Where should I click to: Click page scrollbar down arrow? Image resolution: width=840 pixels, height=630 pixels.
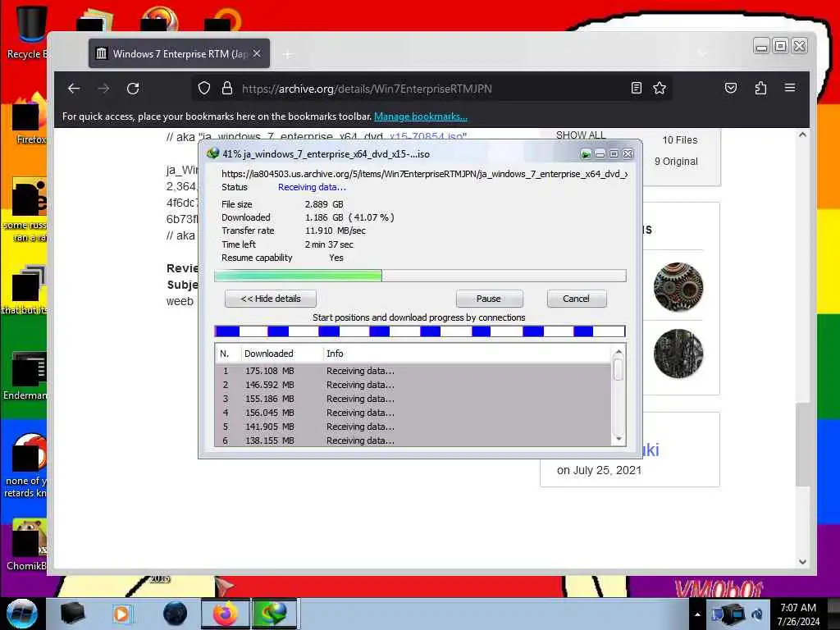[x=802, y=561]
